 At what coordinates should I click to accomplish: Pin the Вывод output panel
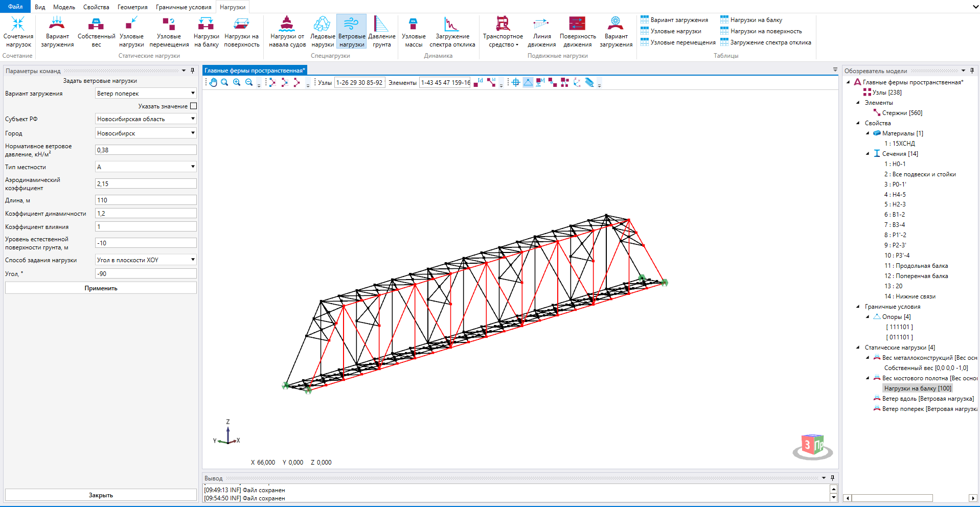832,478
